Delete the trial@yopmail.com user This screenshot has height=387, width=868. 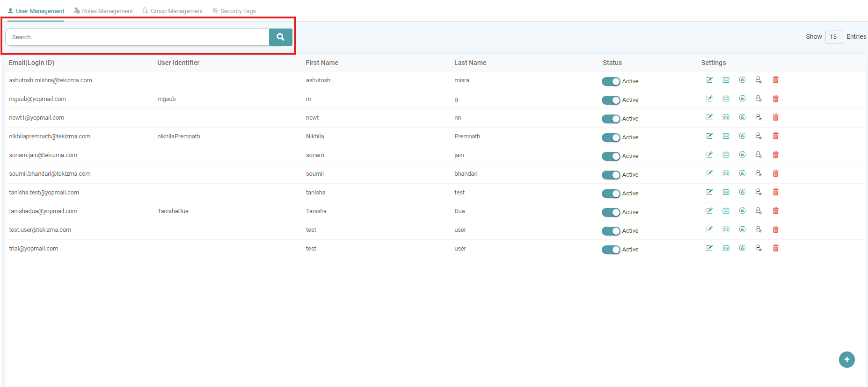click(775, 248)
